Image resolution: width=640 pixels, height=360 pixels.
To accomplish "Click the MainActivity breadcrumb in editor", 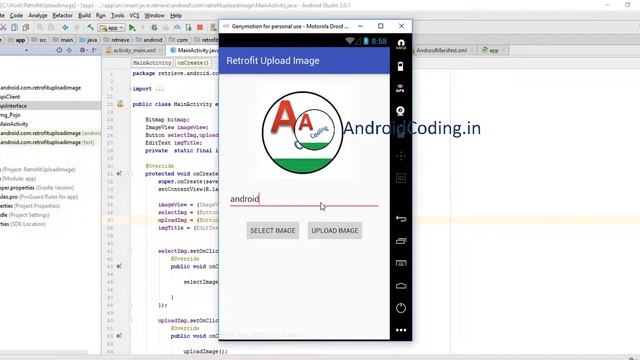I will tap(152, 63).
